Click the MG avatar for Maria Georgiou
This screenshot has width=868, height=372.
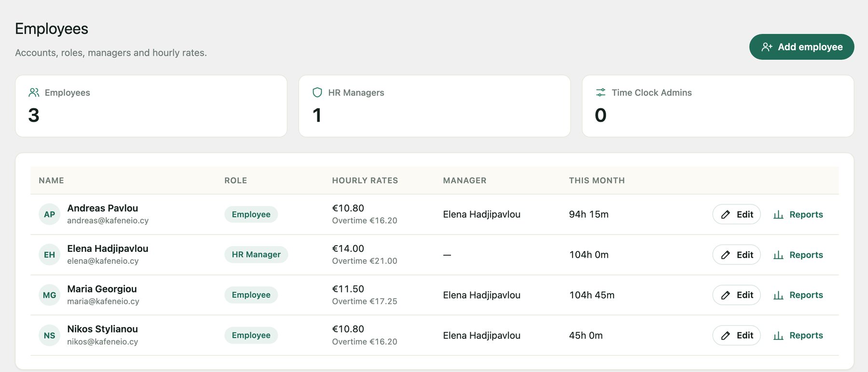coord(49,295)
